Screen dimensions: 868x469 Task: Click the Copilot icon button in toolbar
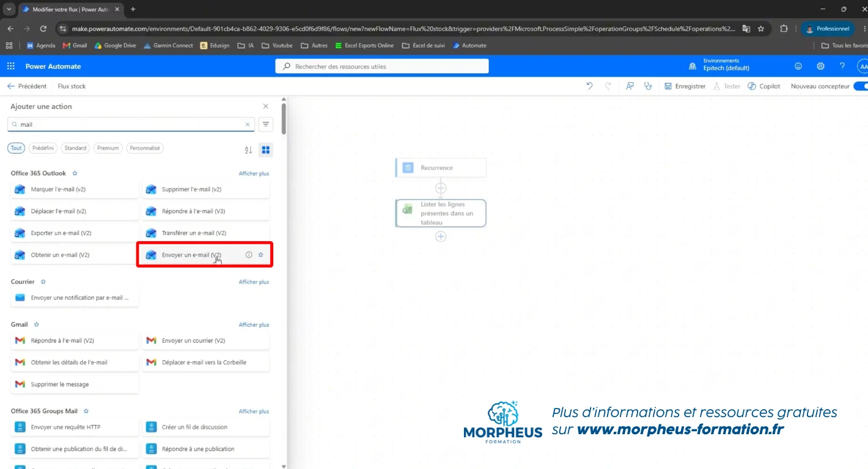(763, 86)
